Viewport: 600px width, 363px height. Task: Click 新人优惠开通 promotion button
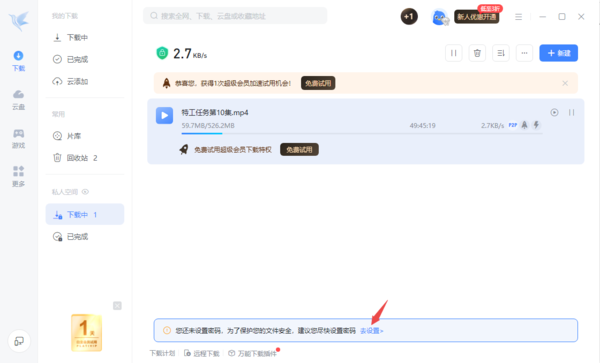click(477, 16)
